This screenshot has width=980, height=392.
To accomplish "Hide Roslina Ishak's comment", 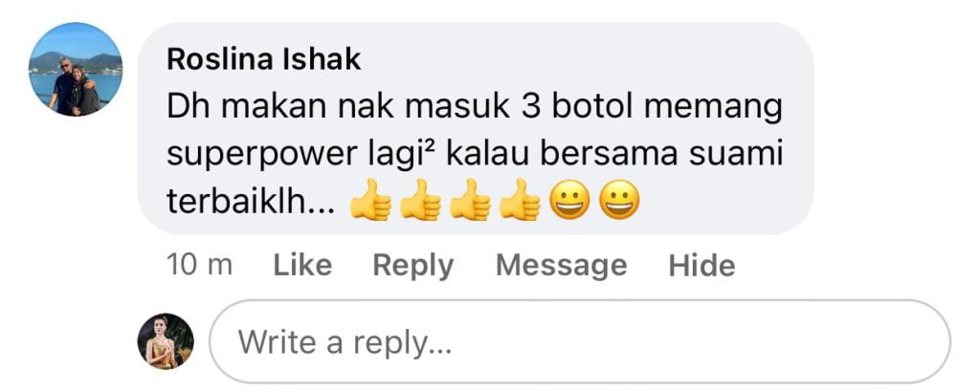I will 702,265.
